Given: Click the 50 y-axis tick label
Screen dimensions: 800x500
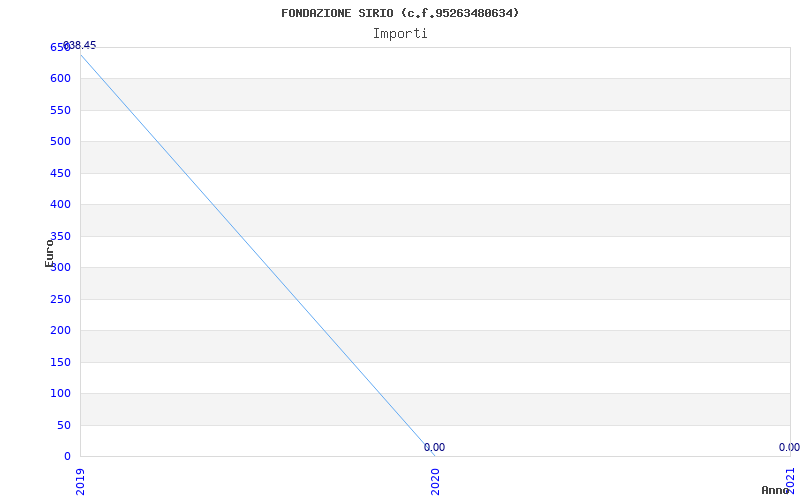Looking at the screenshot, I should (64, 425).
